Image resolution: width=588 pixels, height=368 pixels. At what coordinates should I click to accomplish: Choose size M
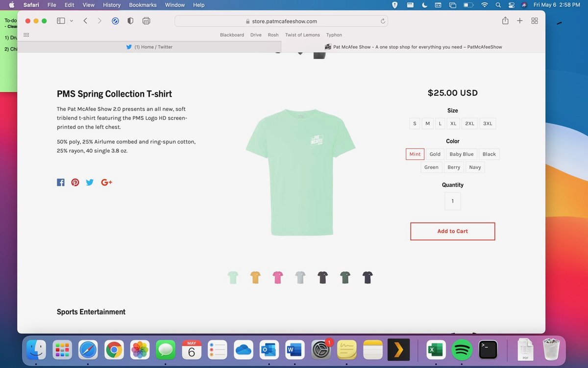(427, 123)
